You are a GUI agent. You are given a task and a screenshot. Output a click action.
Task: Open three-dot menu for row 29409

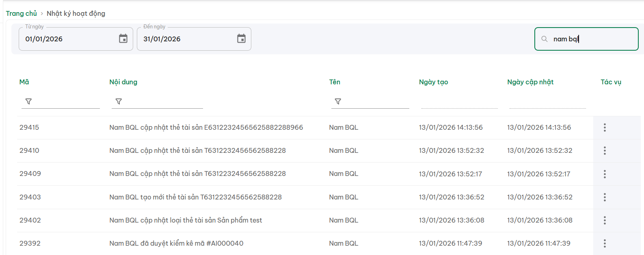pyautogui.click(x=605, y=174)
